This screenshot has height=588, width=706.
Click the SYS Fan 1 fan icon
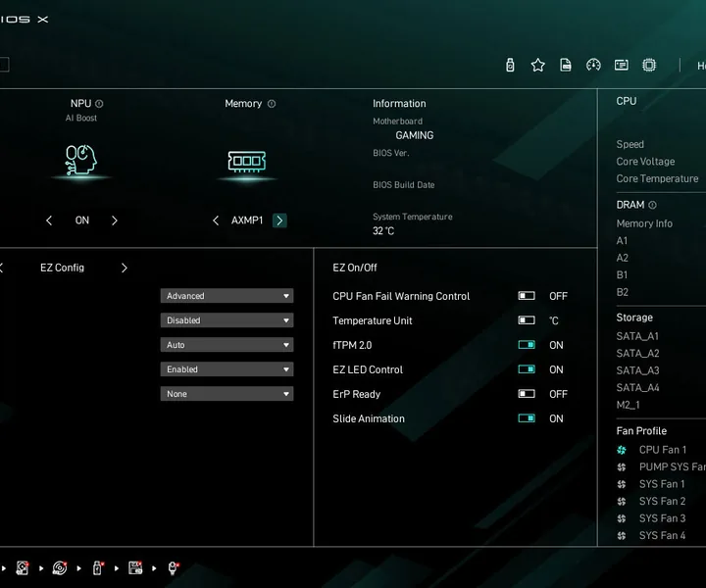click(x=622, y=484)
